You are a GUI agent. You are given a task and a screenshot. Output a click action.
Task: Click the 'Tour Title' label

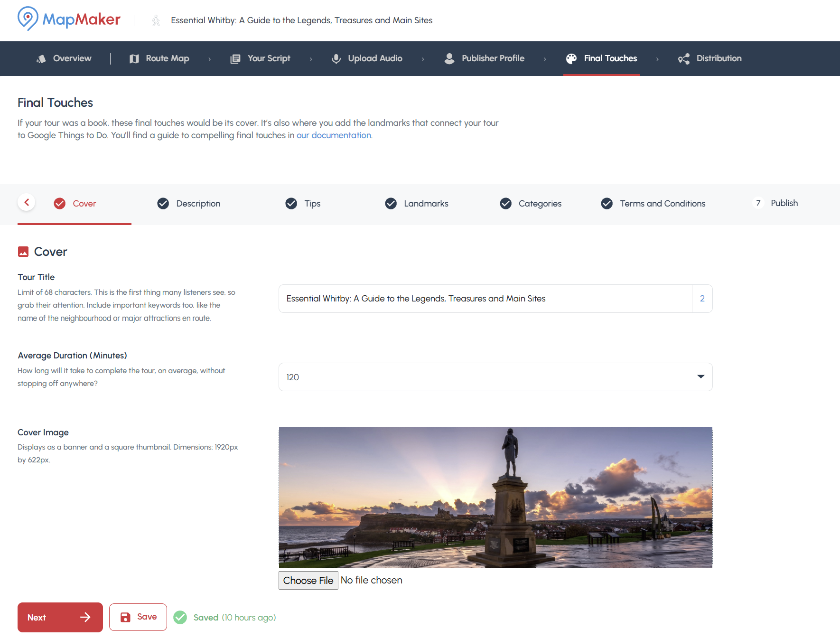(x=36, y=277)
